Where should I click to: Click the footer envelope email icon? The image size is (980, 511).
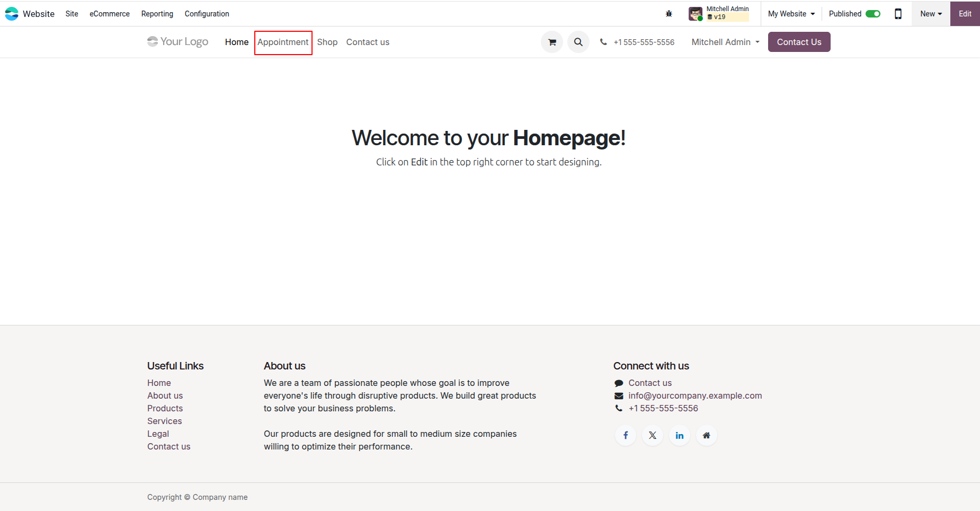tap(619, 396)
